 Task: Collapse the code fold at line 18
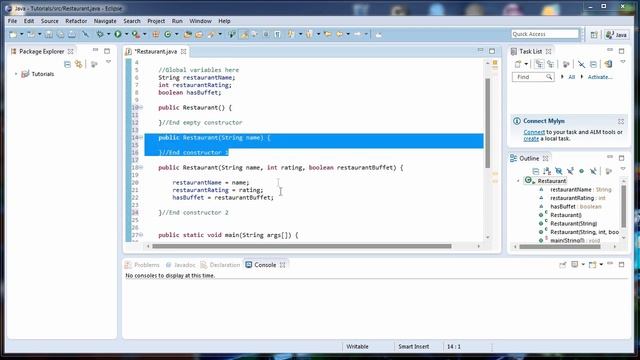coord(141,167)
